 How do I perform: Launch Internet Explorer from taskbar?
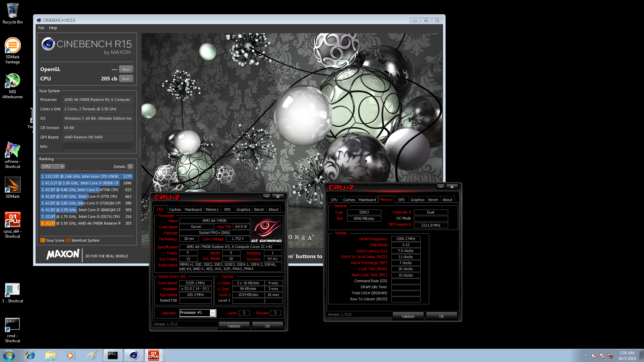30,355
